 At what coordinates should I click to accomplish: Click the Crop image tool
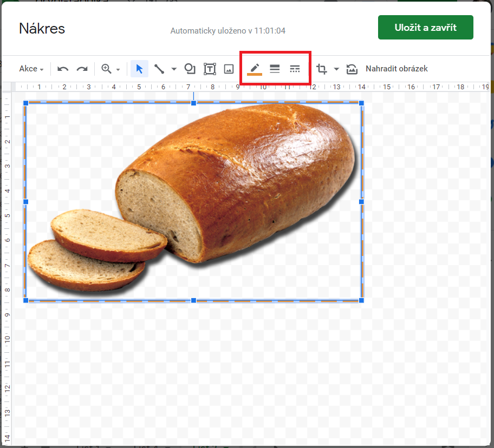click(321, 69)
